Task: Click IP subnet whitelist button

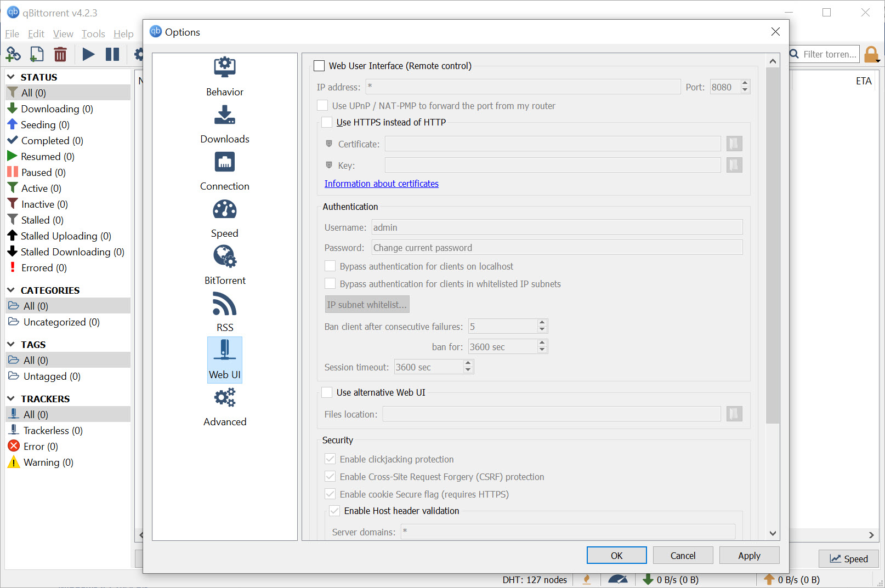Action: point(367,304)
